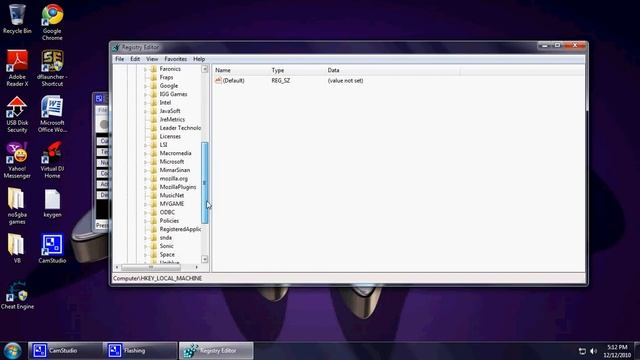The height and width of the screenshot is (360, 640).
Task: Select the Sonic key
Action: (x=167, y=246)
